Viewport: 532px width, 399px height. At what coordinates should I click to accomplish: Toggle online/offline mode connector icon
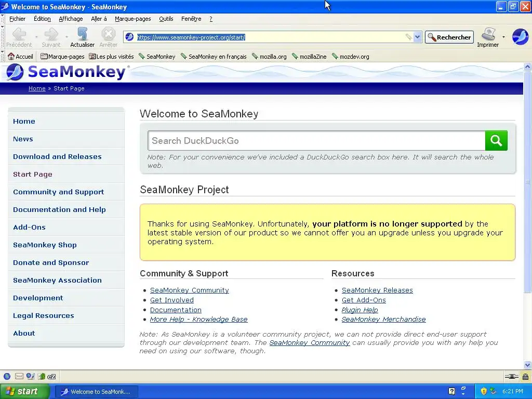(x=511, y=376)
